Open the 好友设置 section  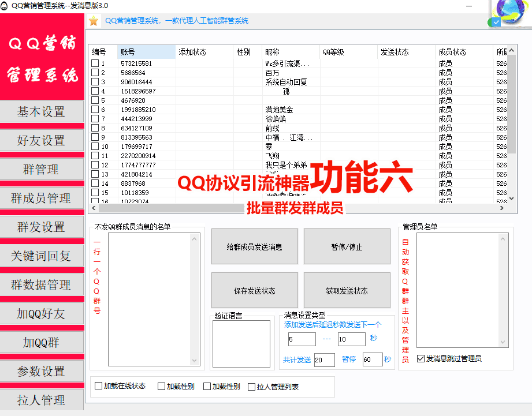(42, 140)
